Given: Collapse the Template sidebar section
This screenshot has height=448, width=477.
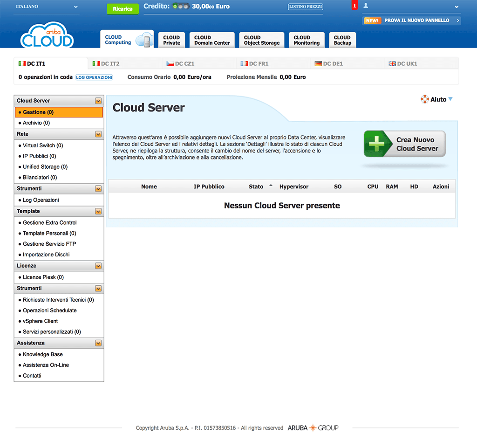Looking at the screenshot, I should coord(98,212).
